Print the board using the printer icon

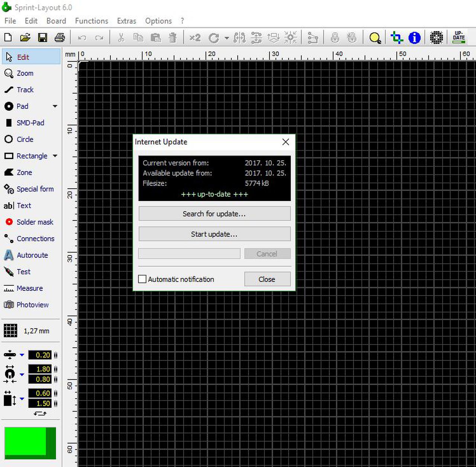[59, 38]
